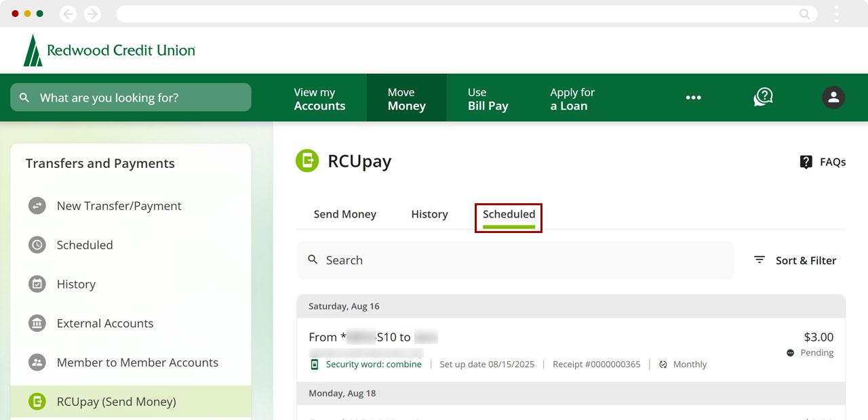The width and height of the screenshot is (868, 420).
Task: Open the View my Accounts menu
Action: pyautogui.click(x=319, y=99)
